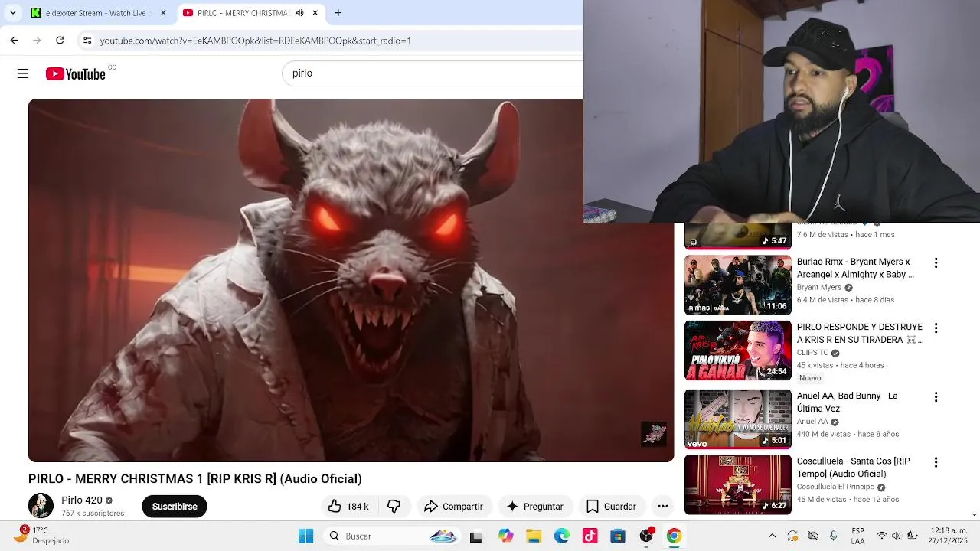Click the Bryant Myers channel name
This screenshot has width=980, height=551.
(x=819, y=288)
